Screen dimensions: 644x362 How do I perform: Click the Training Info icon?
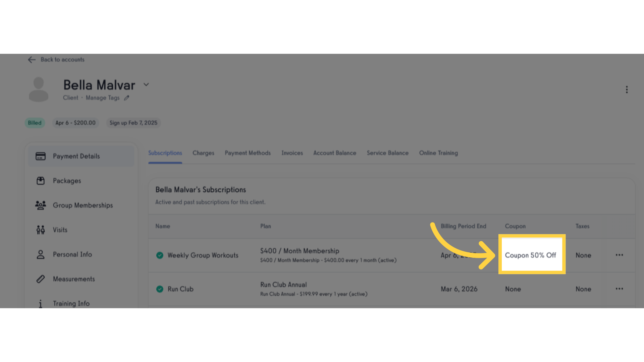tap(41, 303)
